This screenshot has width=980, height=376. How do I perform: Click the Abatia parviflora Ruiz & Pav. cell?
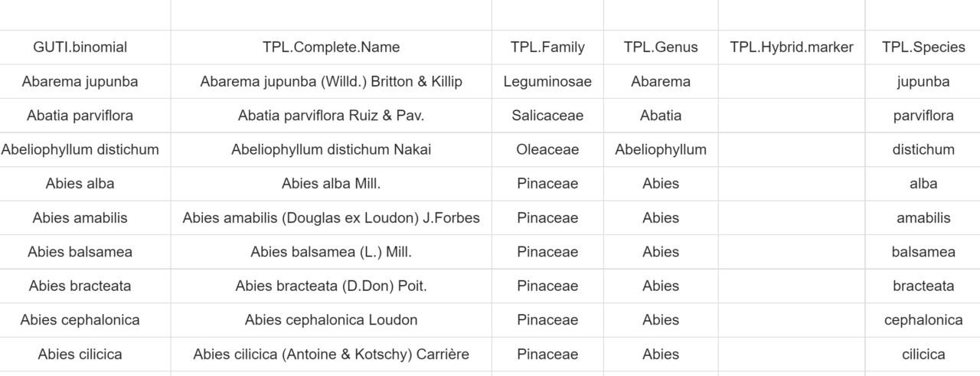tap(331, 116)
